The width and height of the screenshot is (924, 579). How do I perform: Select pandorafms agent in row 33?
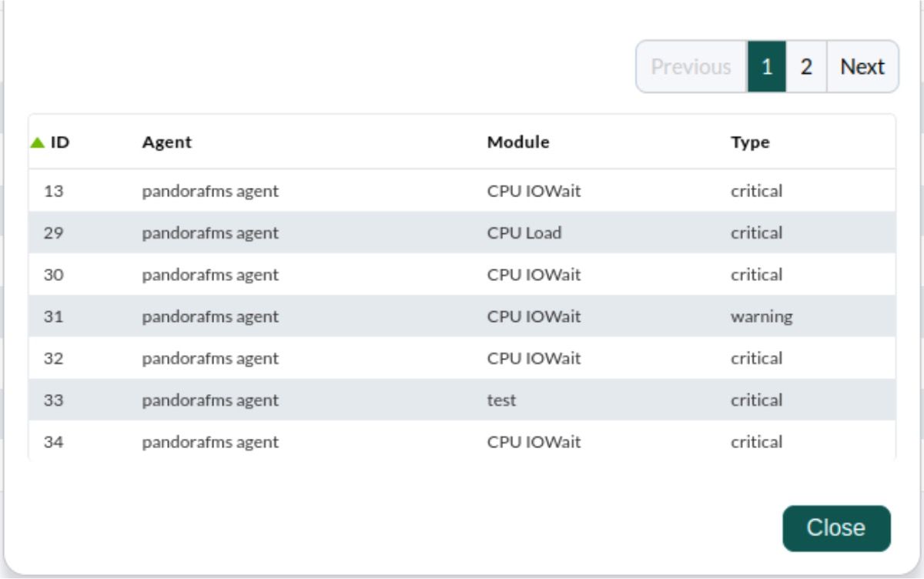tap(210, 400)
